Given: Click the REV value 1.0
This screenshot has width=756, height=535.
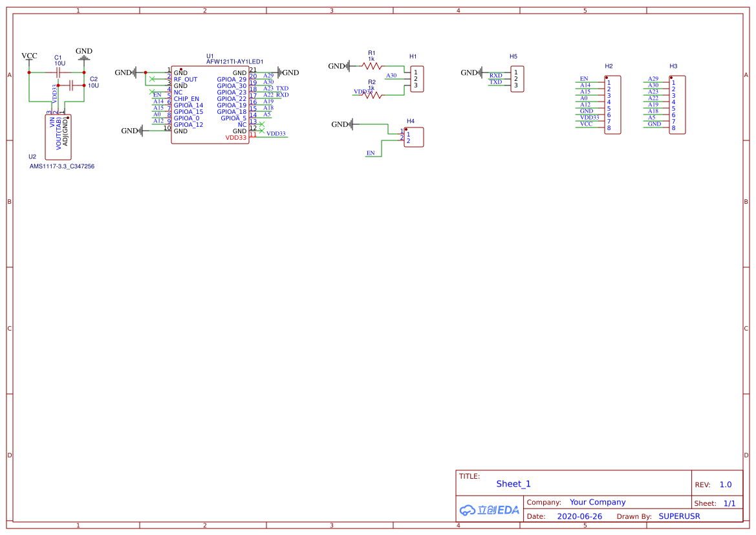Looking at the screenshot, I should [x=726, y=485].
